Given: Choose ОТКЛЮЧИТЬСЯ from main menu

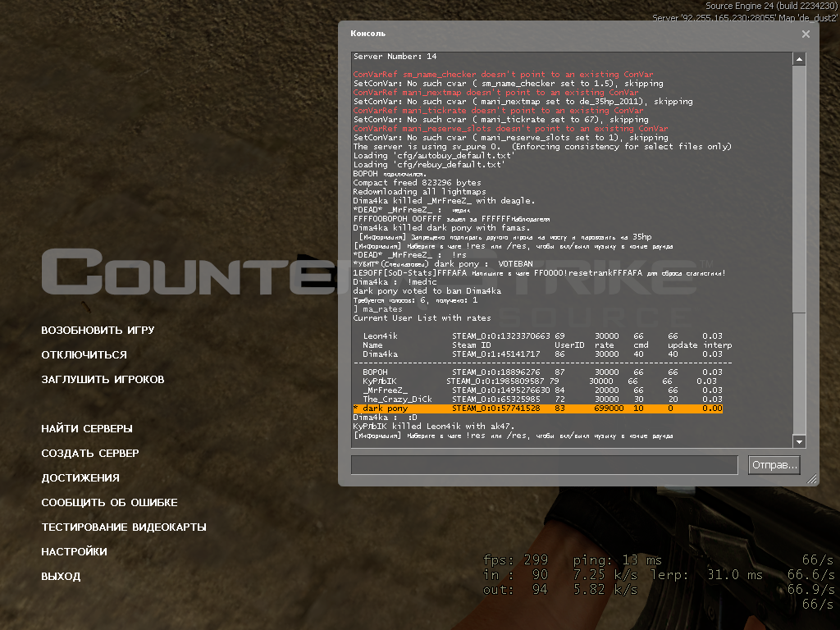Looking at the screenshot, I should (84, 354).
